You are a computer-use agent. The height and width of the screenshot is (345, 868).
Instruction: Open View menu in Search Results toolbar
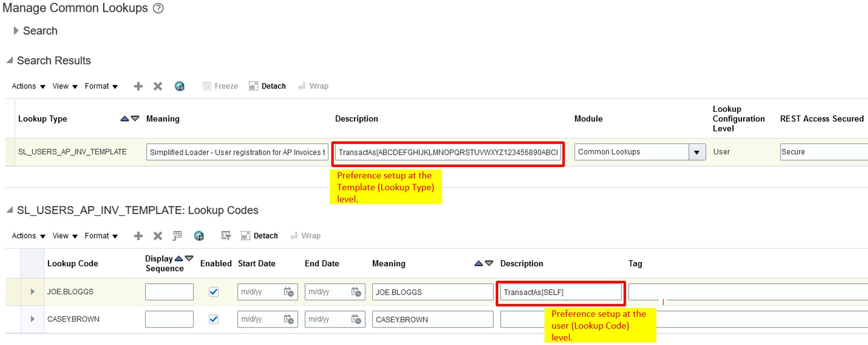pos(65,86)
